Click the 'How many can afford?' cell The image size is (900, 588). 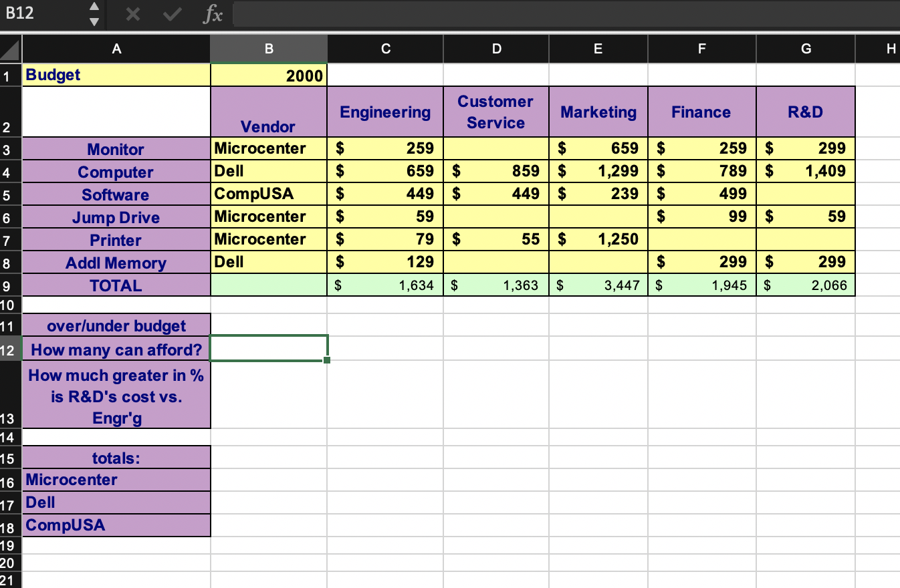(116, 350)
